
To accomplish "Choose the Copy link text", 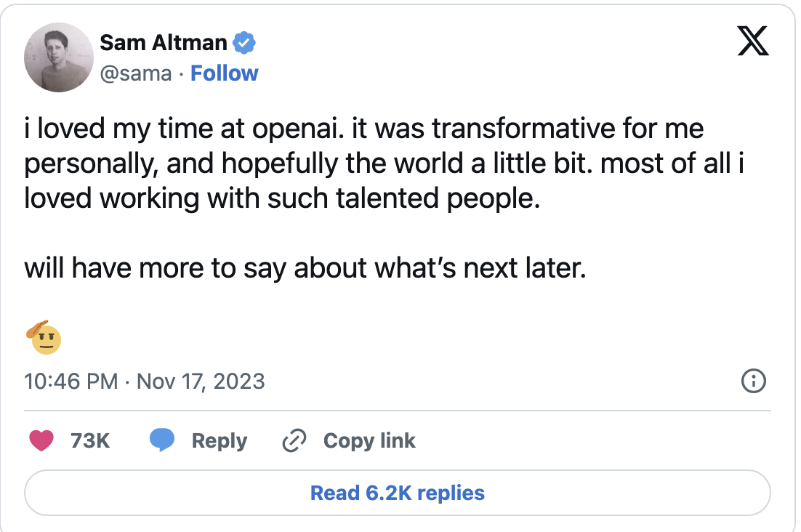I will pyautogui.click(x=369, y=440).
